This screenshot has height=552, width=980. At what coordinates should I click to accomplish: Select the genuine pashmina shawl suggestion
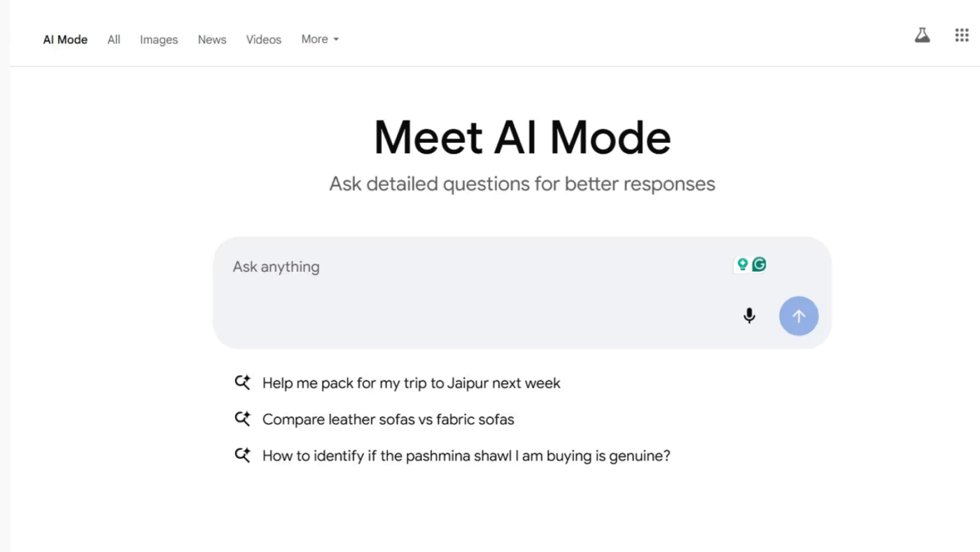pos(465,455)
